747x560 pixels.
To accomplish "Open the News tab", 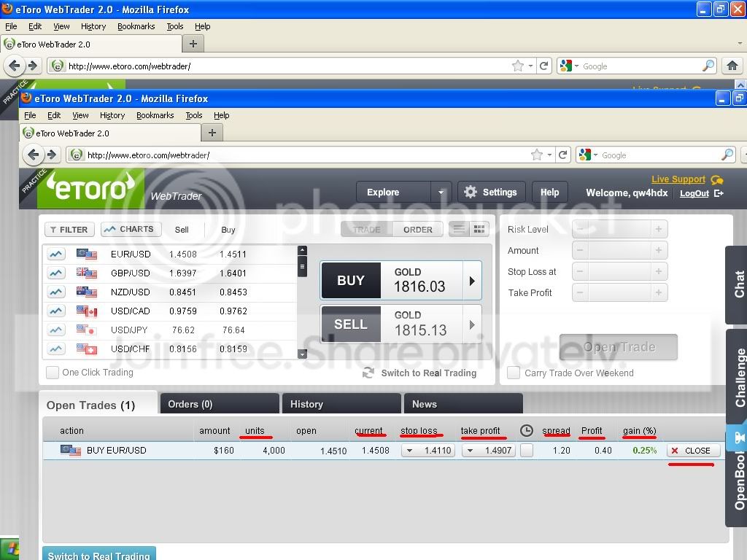I will pos(463,404).
